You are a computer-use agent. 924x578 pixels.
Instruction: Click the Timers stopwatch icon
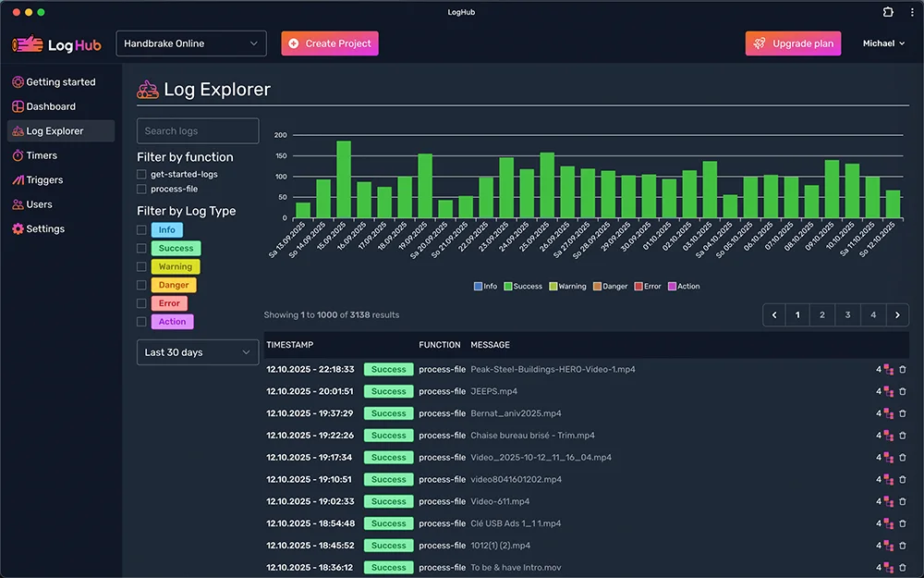(x=18, y=155)
